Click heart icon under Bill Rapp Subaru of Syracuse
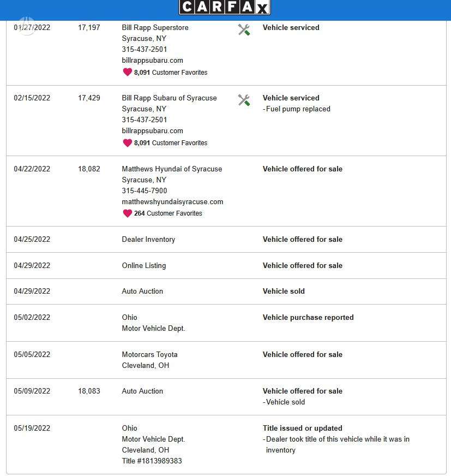The width and height of the screenshot is (451, 476). (128, 142)
